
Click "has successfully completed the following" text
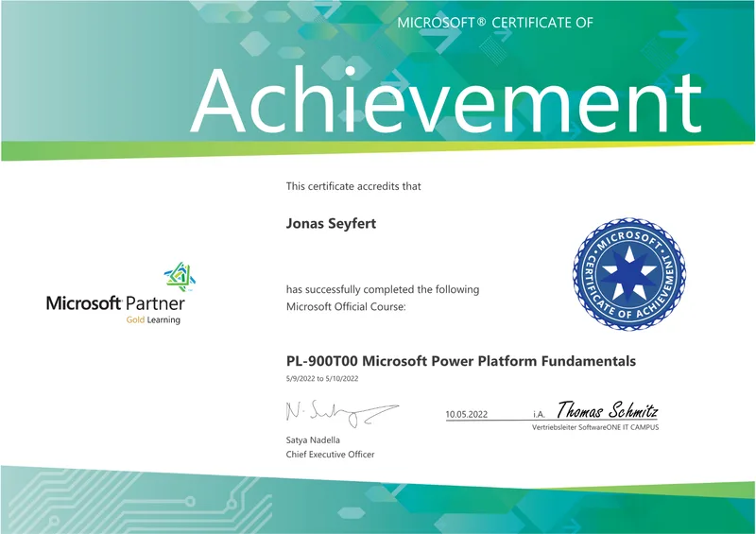(x=383, y=289)
